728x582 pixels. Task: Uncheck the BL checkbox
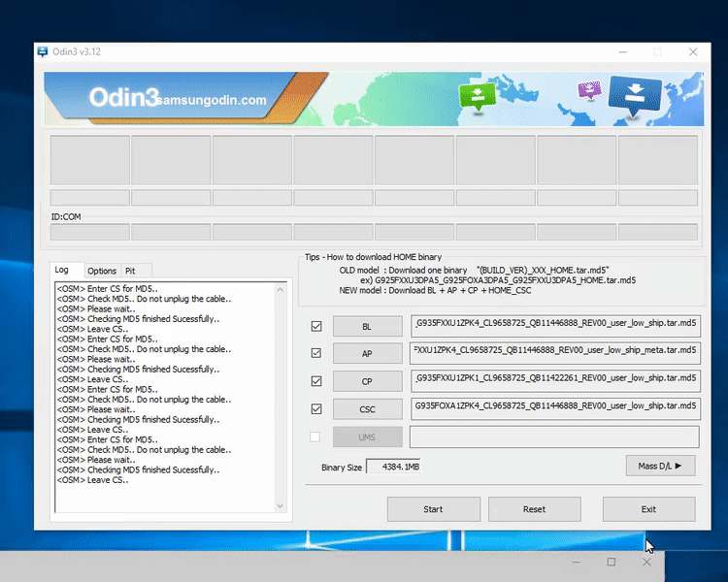[x=316, y=326]
